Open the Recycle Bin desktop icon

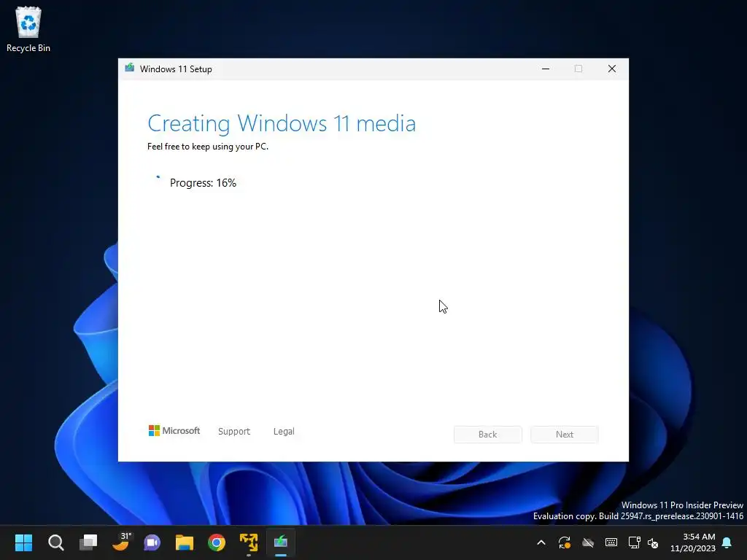28,29
